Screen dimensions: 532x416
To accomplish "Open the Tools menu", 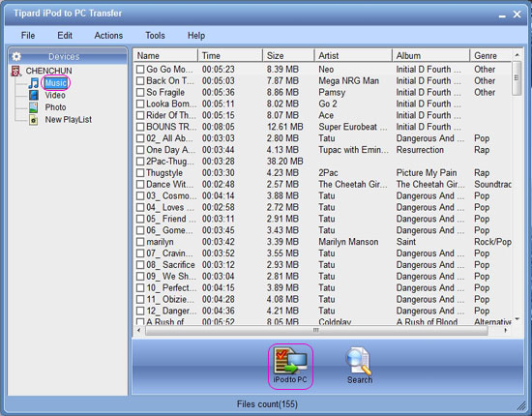I will point(155,35).
